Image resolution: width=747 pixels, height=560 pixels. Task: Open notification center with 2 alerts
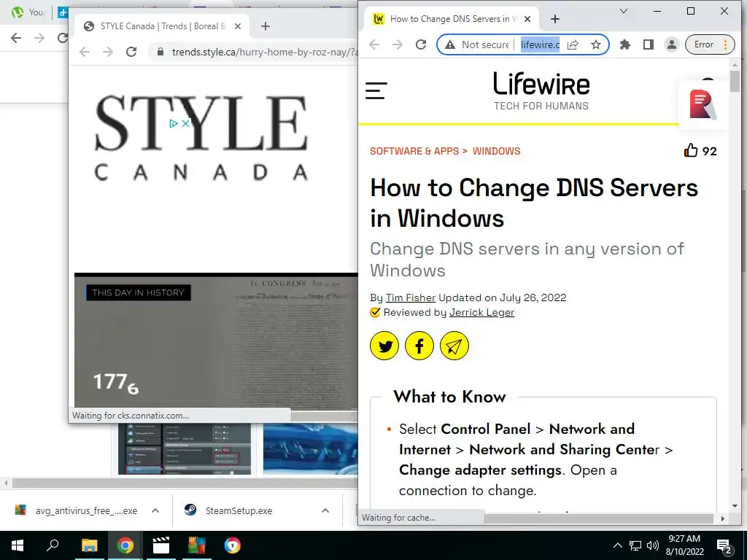click(724, 546)
